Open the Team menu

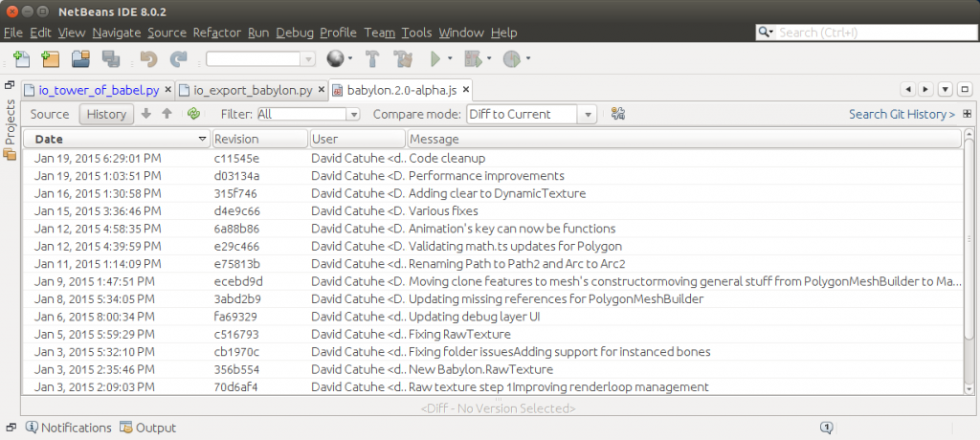[379, 33]
